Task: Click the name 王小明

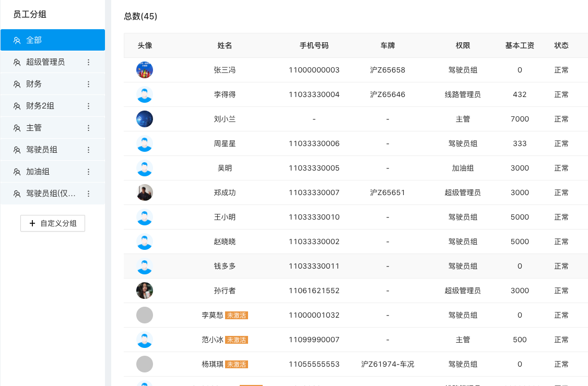Action: click(225, 217)
